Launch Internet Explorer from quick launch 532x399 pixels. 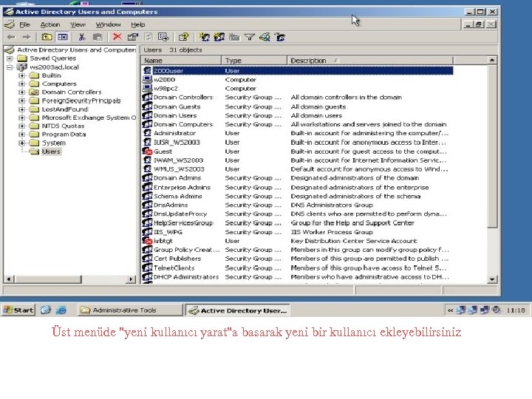coord(61,310)
